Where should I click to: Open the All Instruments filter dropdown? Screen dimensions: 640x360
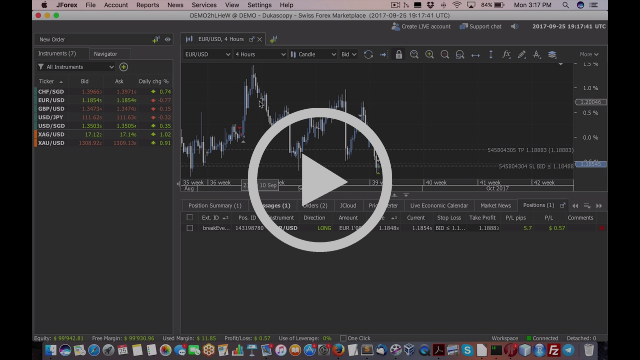pyautogui.click(x=76, y=67)
